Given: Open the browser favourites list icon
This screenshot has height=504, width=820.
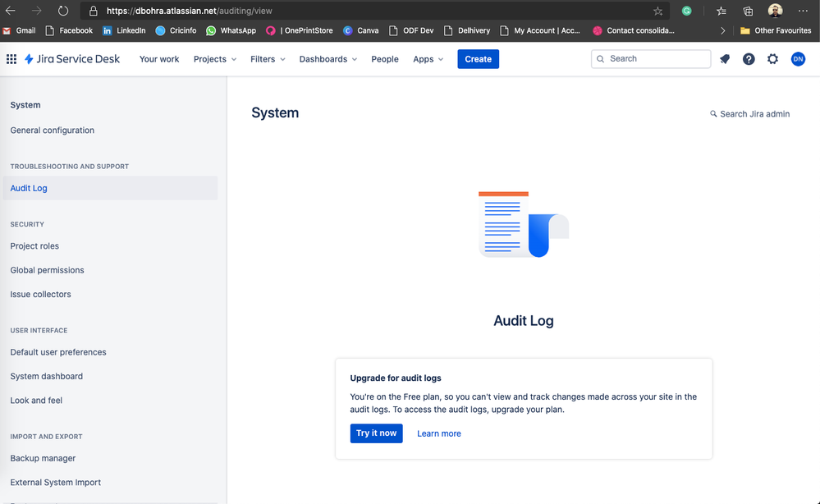Looking at the screenshot, I should pyautogui.click(x=722, y=11).
